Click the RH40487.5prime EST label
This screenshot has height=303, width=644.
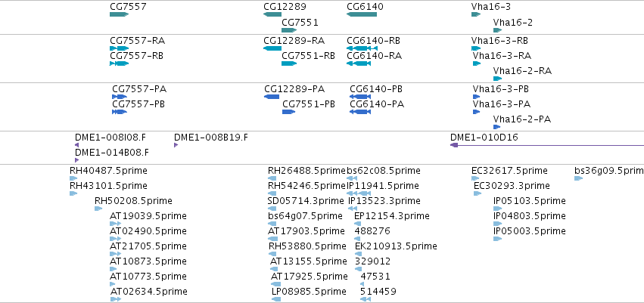pos(108,171)
